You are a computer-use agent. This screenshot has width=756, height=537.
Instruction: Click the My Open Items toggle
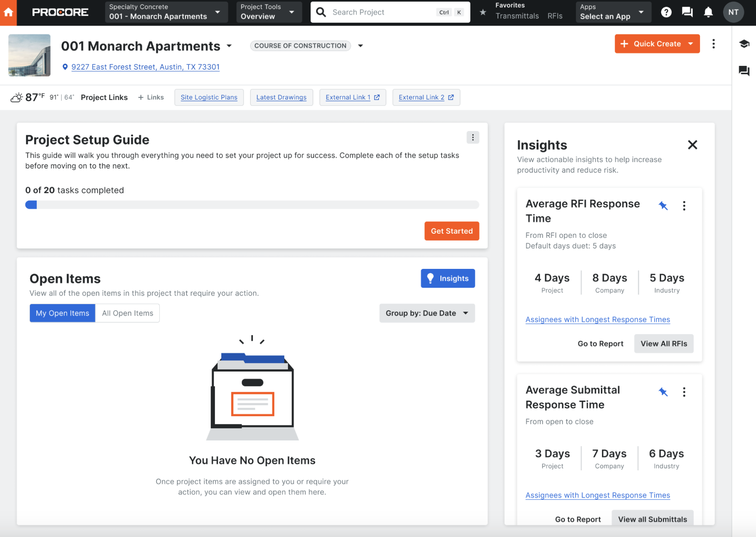[x=62, y=313]
